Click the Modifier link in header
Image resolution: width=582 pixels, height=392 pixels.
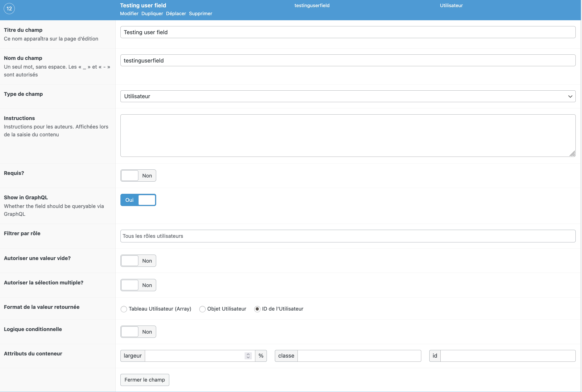(129, 14)
